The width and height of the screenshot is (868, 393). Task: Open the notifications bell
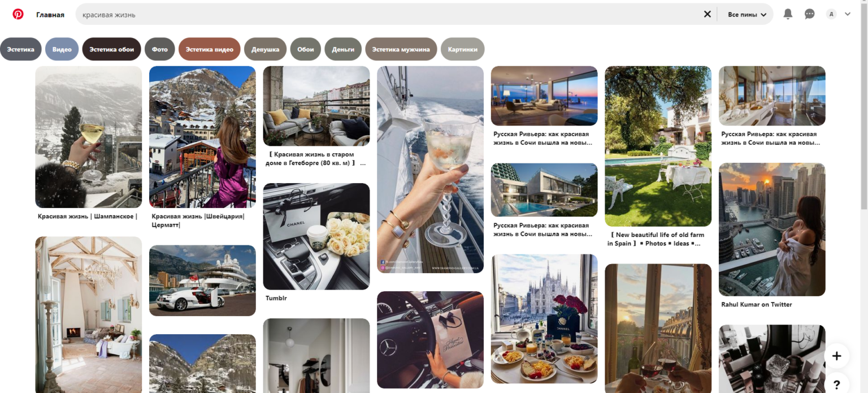(x=788, y=14)
